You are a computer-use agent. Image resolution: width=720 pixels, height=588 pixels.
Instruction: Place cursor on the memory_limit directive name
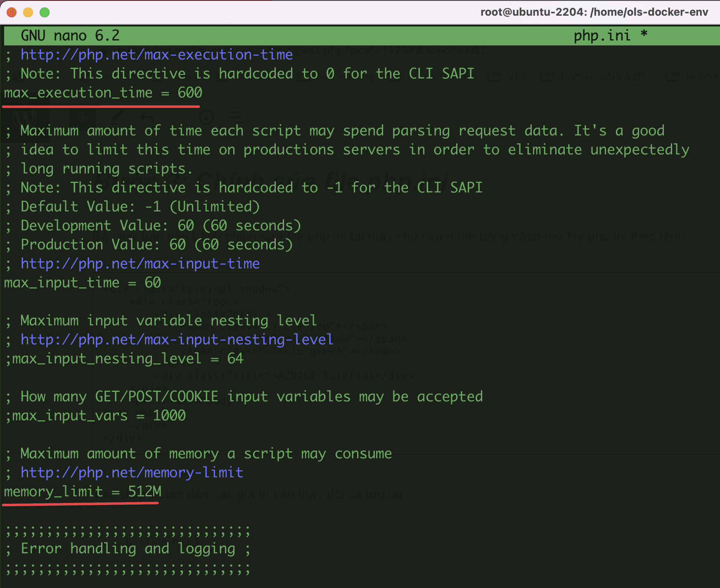coord(54,491)
